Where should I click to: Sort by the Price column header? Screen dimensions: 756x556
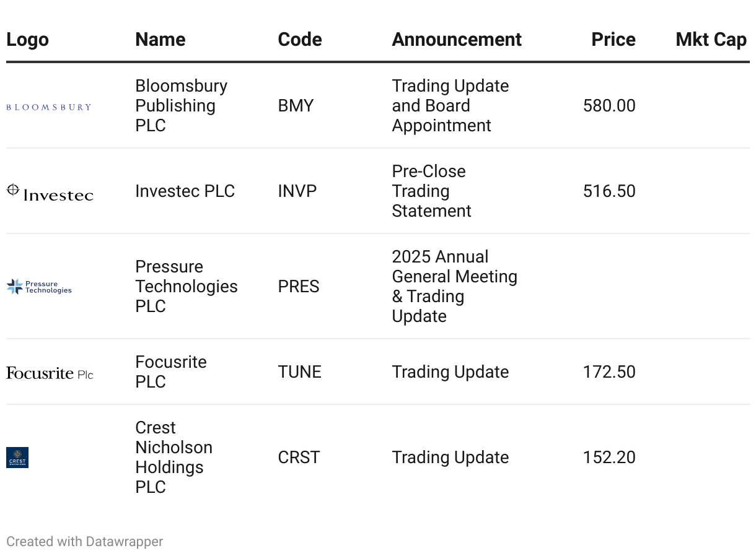(x=613, y=40)
